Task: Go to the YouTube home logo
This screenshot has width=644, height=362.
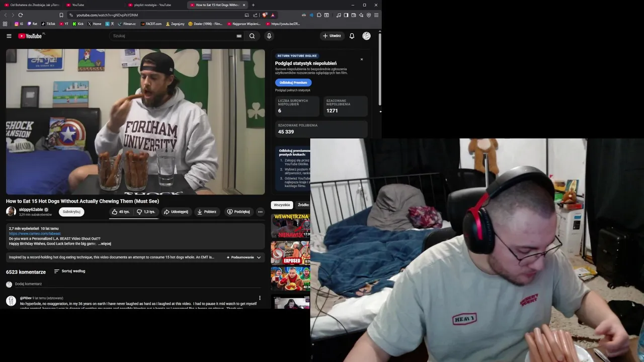Action: [30, 36]
